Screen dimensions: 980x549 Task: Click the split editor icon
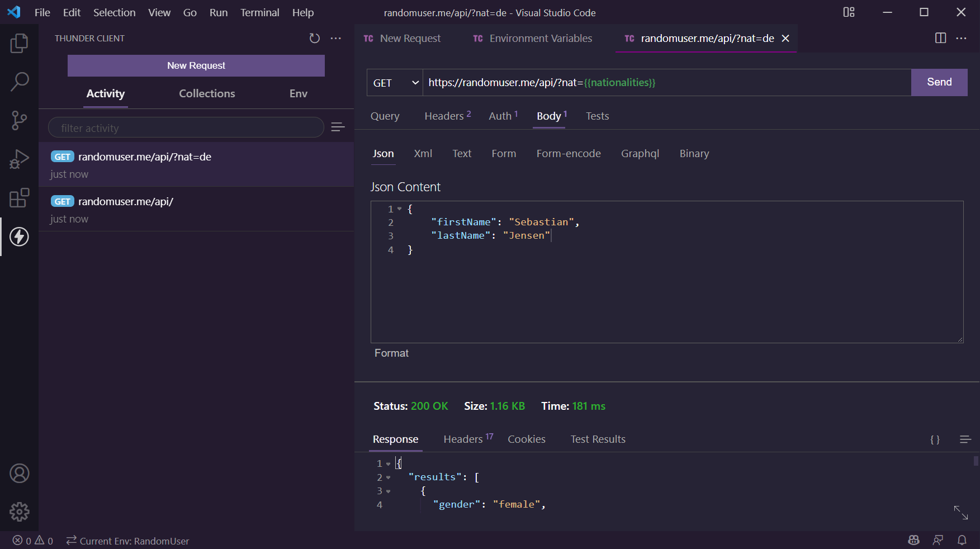pos(940,38)
